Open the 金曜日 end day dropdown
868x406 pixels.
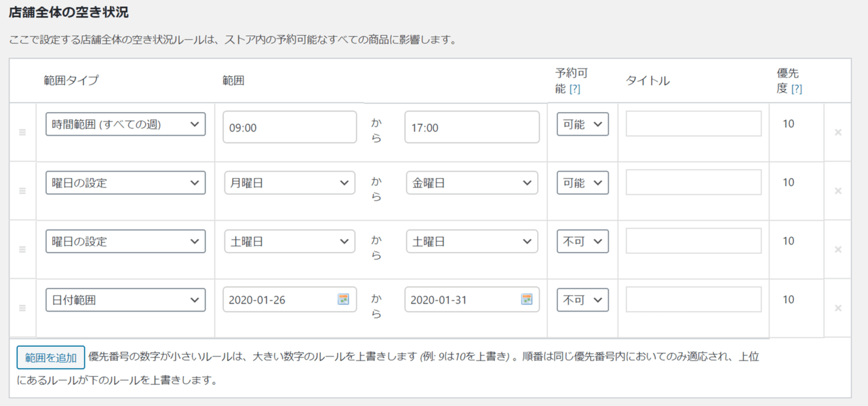click(472, 183)
